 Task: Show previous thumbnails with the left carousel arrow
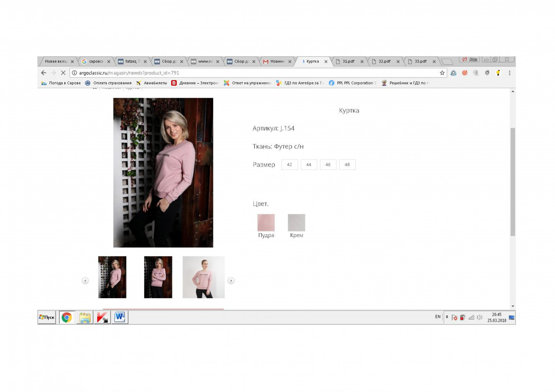(x=85, y=281)
